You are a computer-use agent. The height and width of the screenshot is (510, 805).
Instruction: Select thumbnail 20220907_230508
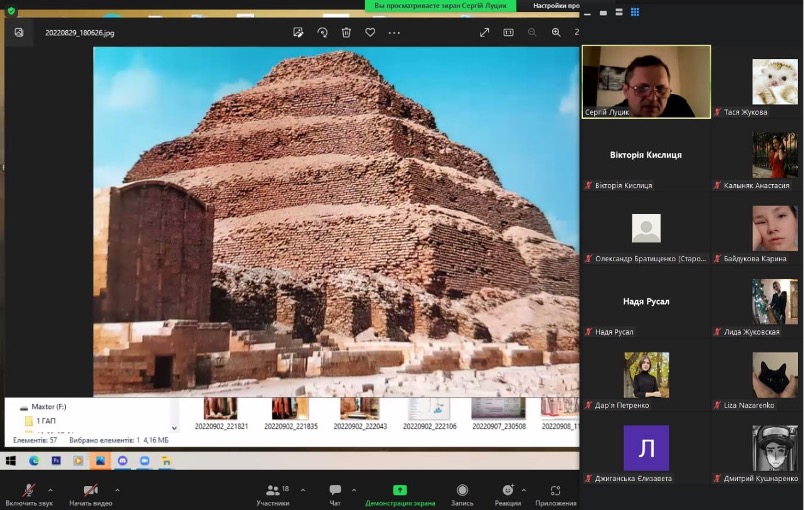tap(499, 414)
